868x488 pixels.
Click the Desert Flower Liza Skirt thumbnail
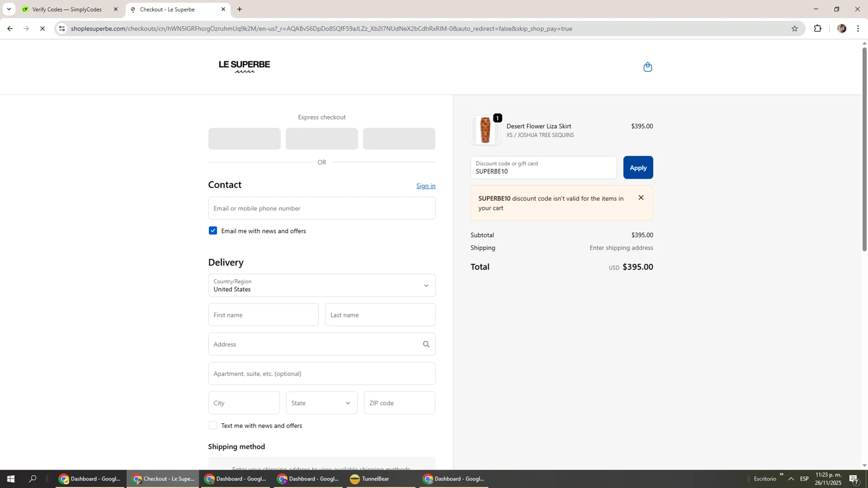click(x=485, y=130)
